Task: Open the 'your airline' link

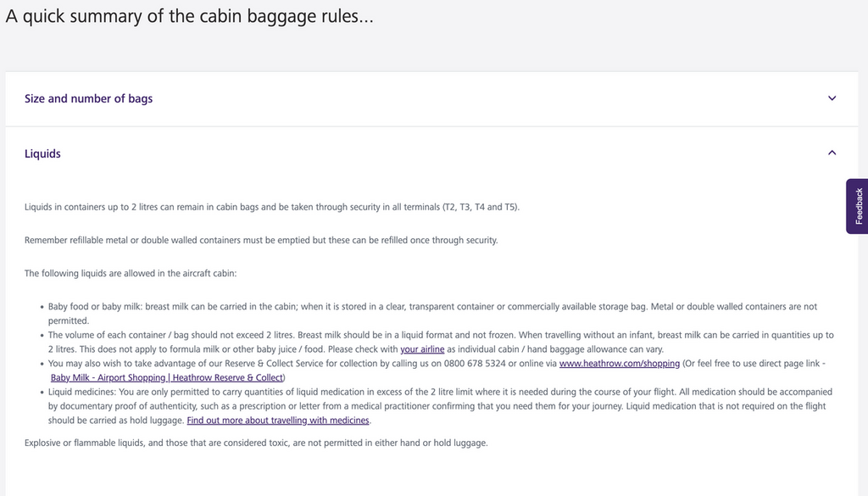Action: (x=422, y=349)
